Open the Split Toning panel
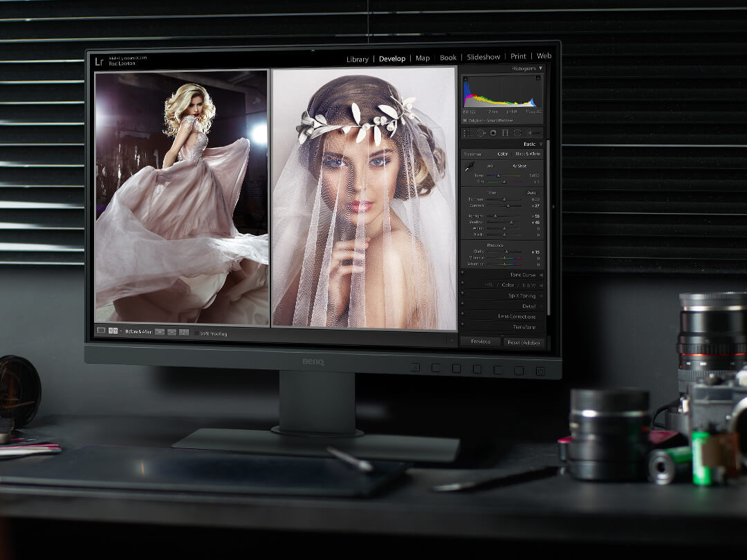This screenshot has height=560, width=747. (x=524, y=295)
